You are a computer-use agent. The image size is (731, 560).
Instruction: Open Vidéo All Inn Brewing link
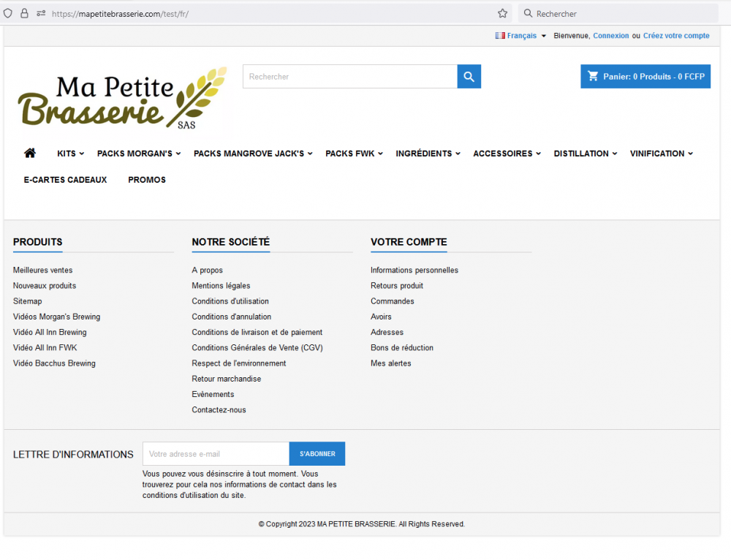50,332
